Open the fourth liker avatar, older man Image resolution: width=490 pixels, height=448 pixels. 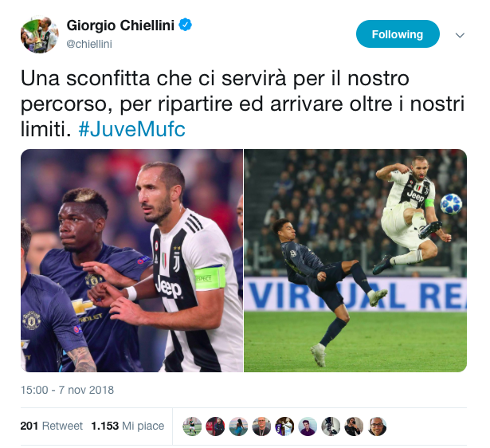pos(261,426)
